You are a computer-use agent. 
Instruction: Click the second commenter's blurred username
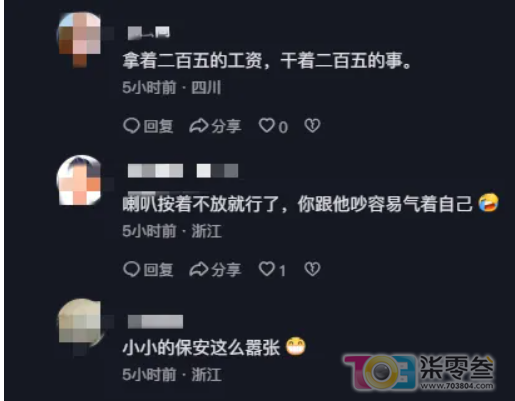(183, 171)
